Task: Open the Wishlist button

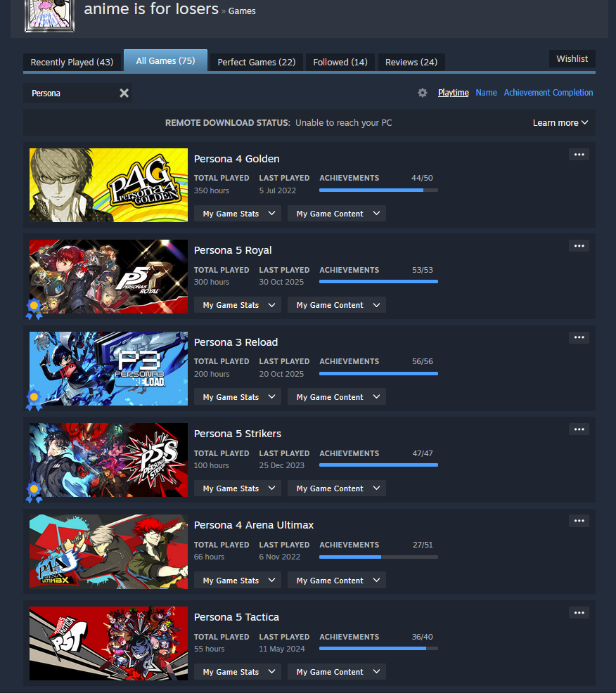Action: pyautogui.click(x=572, y=59)
